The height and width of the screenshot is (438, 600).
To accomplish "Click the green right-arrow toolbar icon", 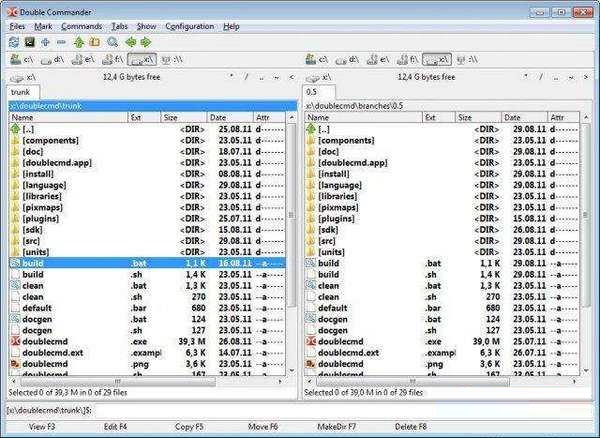I will click(x=146, y=42).
